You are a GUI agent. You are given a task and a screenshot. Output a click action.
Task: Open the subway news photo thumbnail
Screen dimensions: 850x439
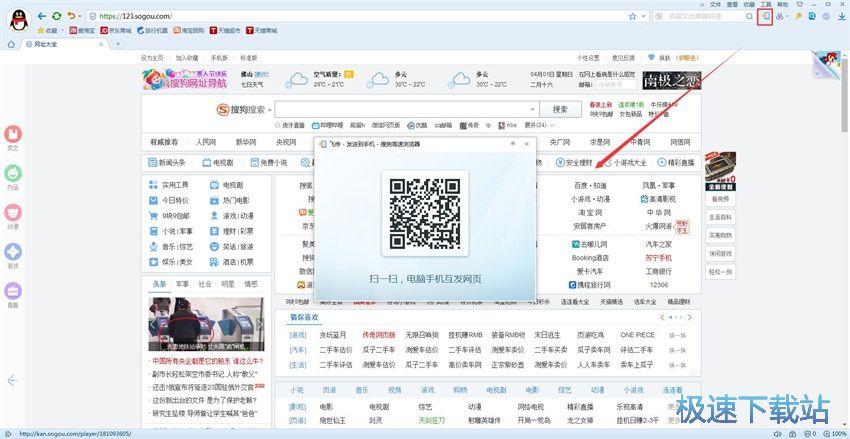206,324
